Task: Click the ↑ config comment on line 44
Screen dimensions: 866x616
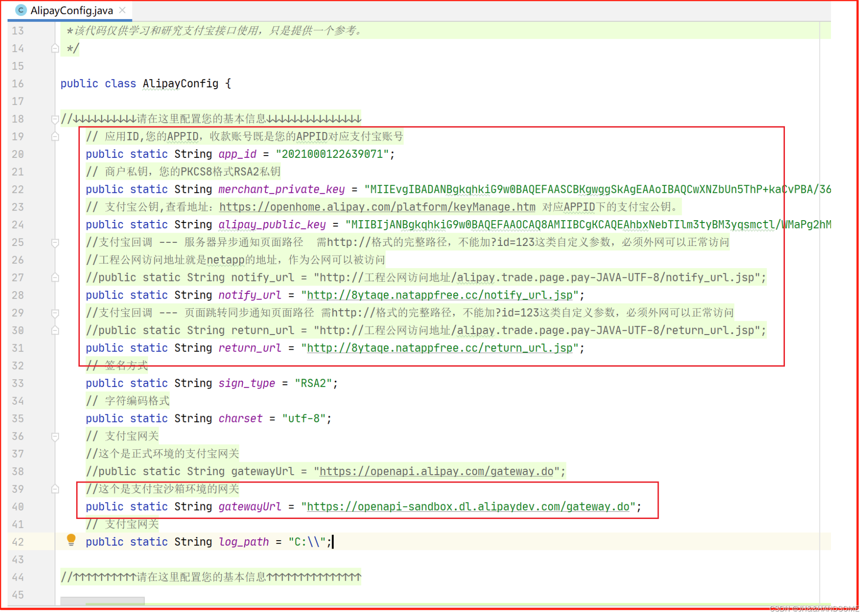Action: (211, 577)
